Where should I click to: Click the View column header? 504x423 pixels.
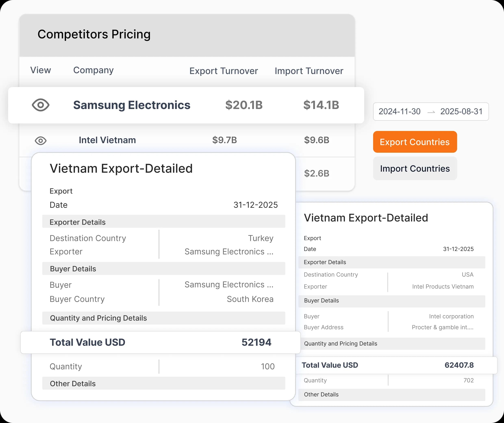pyautogui.click(x=41, y=70)
